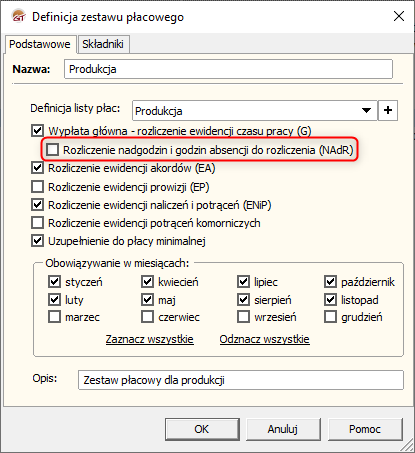Toggle the październik month checkbox
The width and height of the screenshot is (415, 453).
point(330,282)
